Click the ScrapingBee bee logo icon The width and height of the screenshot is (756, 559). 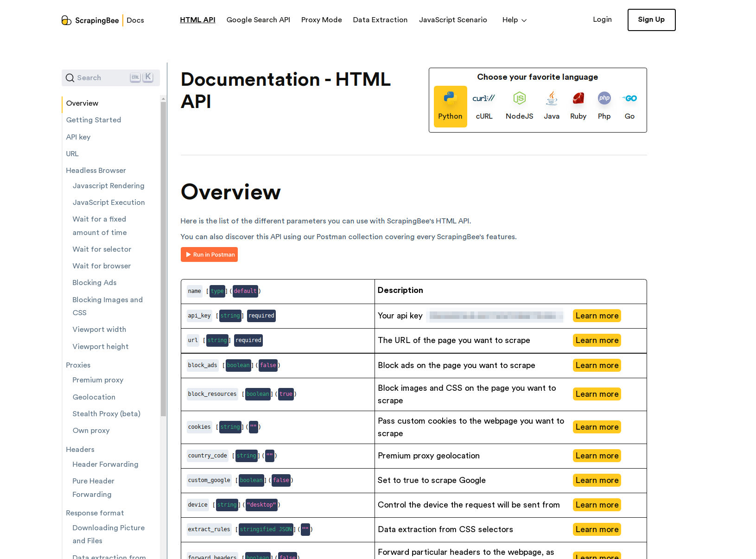click(x=67, y=20)
